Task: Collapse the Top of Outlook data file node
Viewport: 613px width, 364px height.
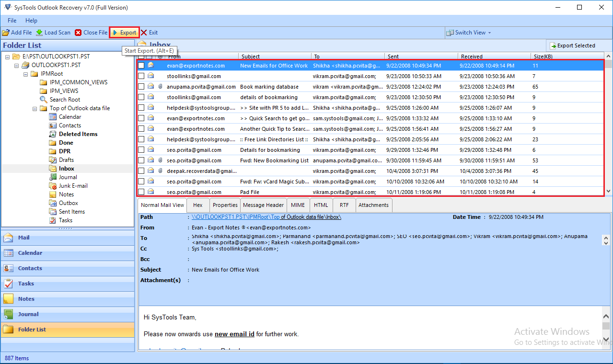Action: [35, 108]
